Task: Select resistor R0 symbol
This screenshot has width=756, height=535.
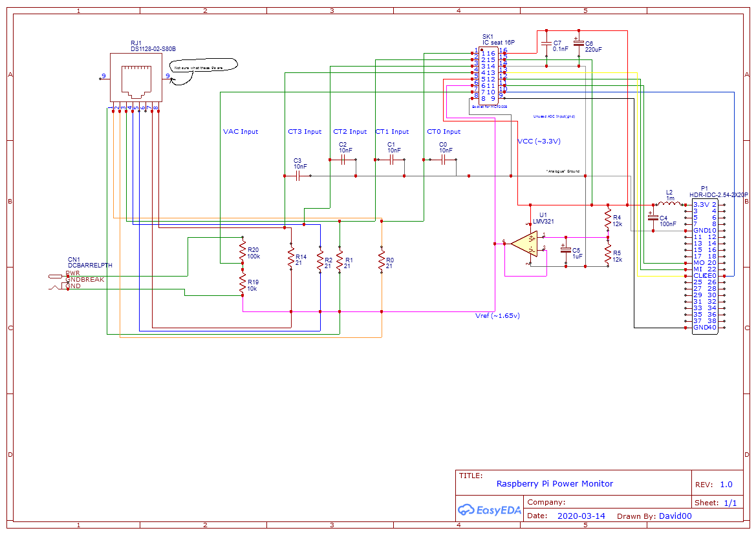Action: [x=382, y=260]
